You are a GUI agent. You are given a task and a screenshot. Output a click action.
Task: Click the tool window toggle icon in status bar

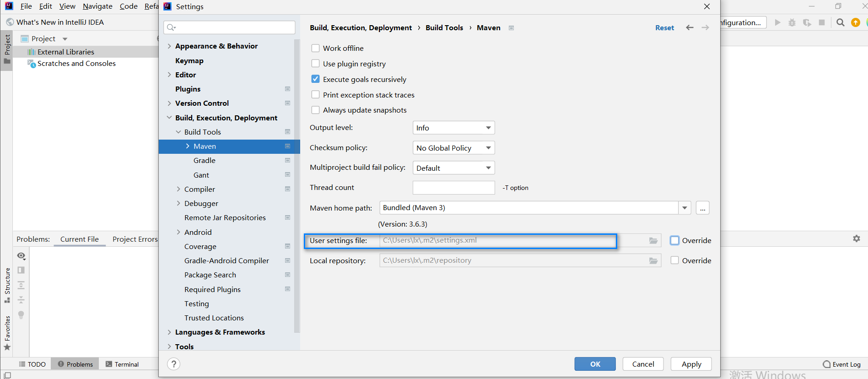click(7, 375)
